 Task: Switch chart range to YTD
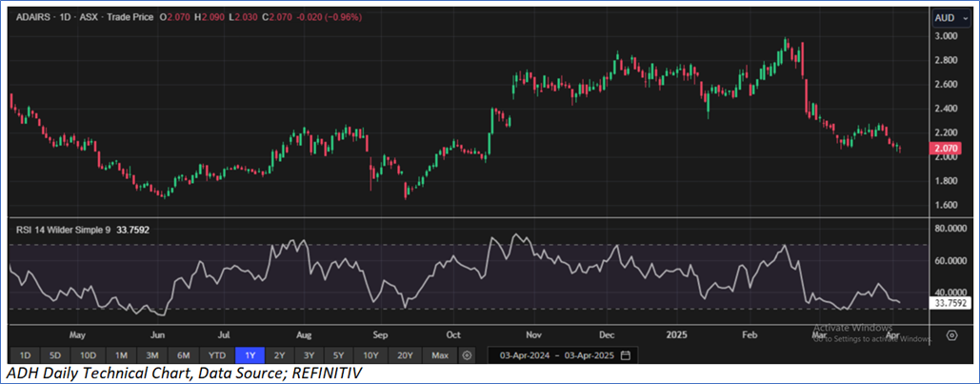pos(217,355)
